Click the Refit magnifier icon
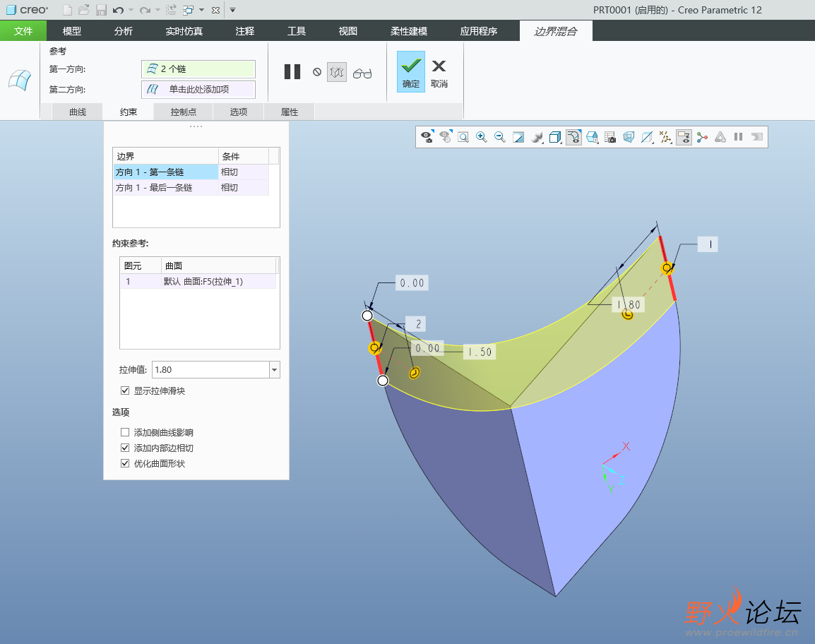The height and width of the screenshot is (644, 815). (x=463, y=137)
